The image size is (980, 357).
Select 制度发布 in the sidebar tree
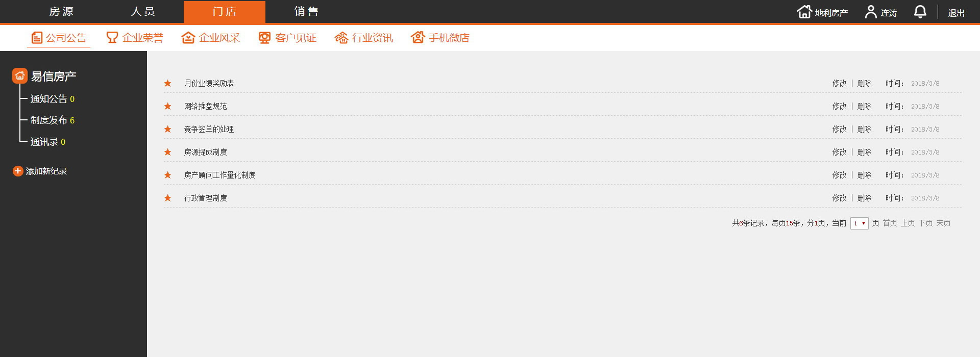(x=49, y=120)
